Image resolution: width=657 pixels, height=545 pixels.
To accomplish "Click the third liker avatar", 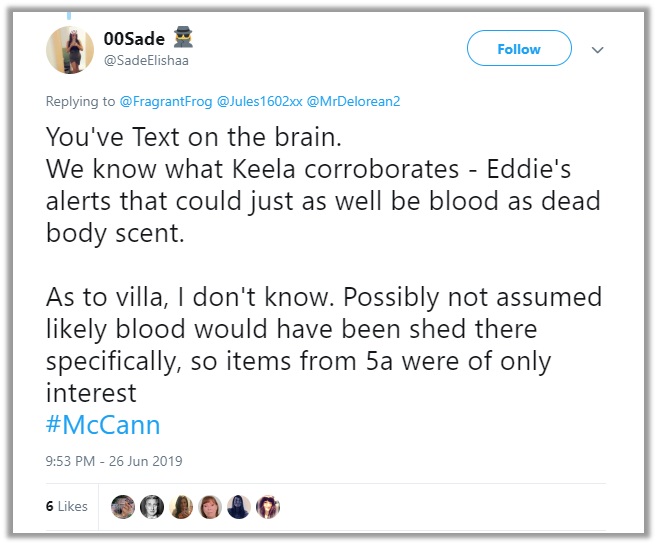I will point(181,507).
